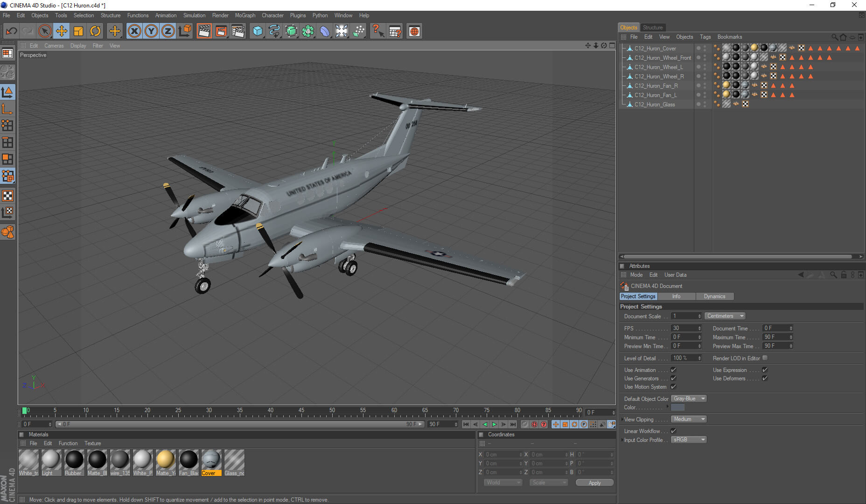Toggle the Use Animation checkbox

pyautogui.click(x=673, y=370)
